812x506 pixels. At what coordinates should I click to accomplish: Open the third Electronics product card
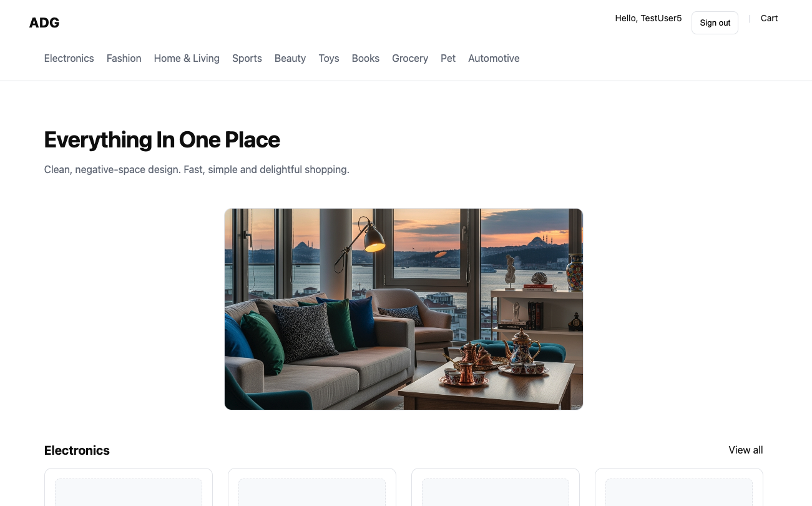[496, 487]
